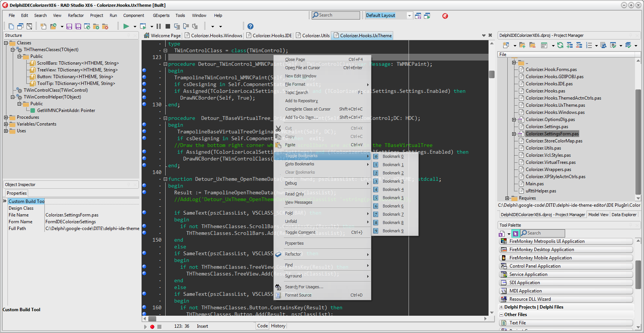Switch to the Colorizer.Utils editor tab
This screenshot has width=644, height=333.
[x=315, y=36]
